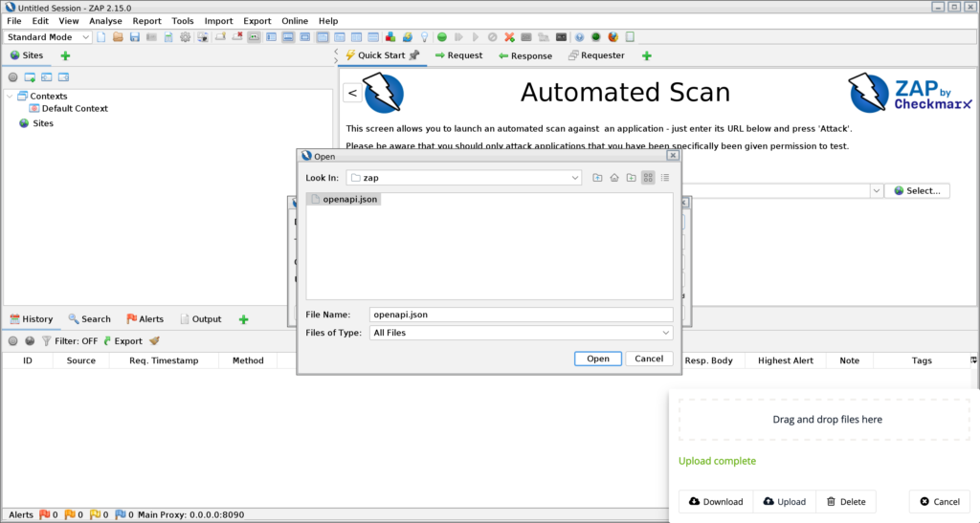
Task: Click Cancel in the Open dialog
Action: 649,359
